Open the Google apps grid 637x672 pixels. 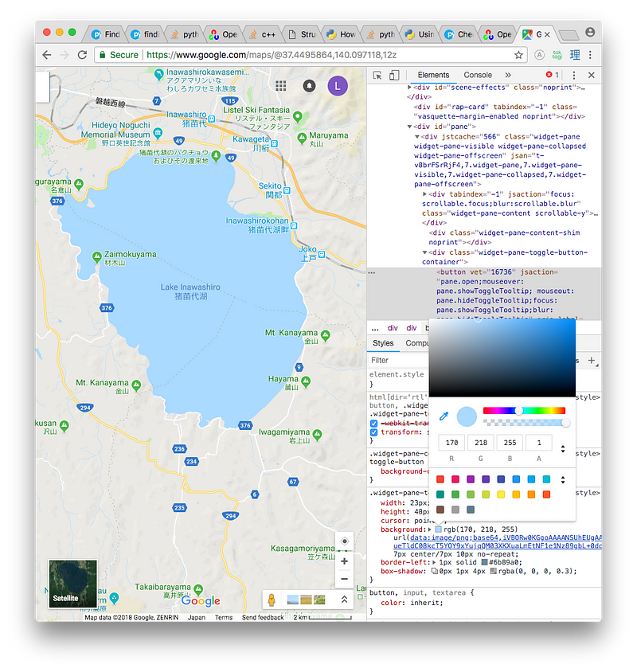coord(281,86)
